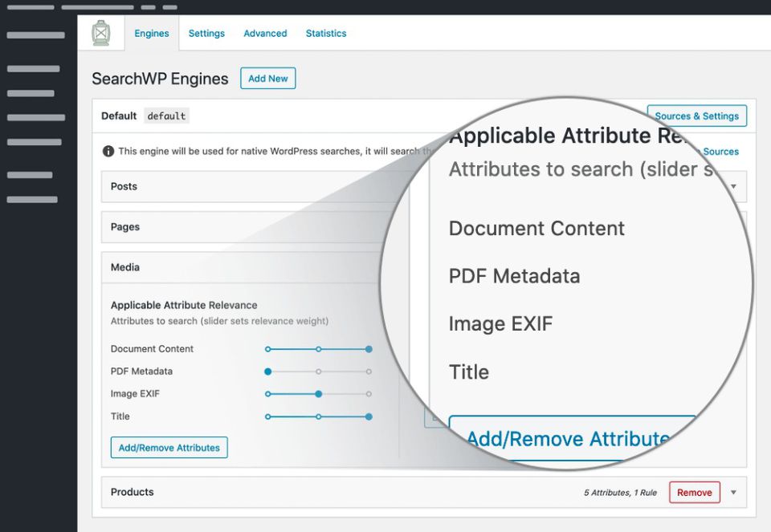Open the Settings tab
Image resolution: width=771 pixels, height=532 pixels.
pos(206,34)
